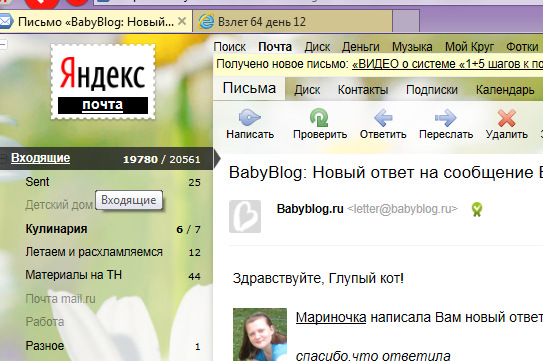Open the Работа folder
Image resolution: width=543 pixels, height=361 pixels.
[45, 322]
